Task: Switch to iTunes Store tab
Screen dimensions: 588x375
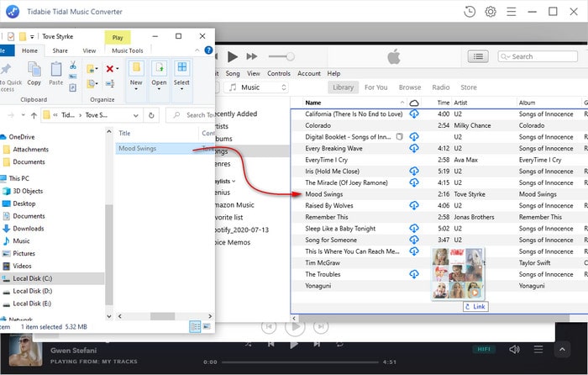Action: click(x=469, y=87)
